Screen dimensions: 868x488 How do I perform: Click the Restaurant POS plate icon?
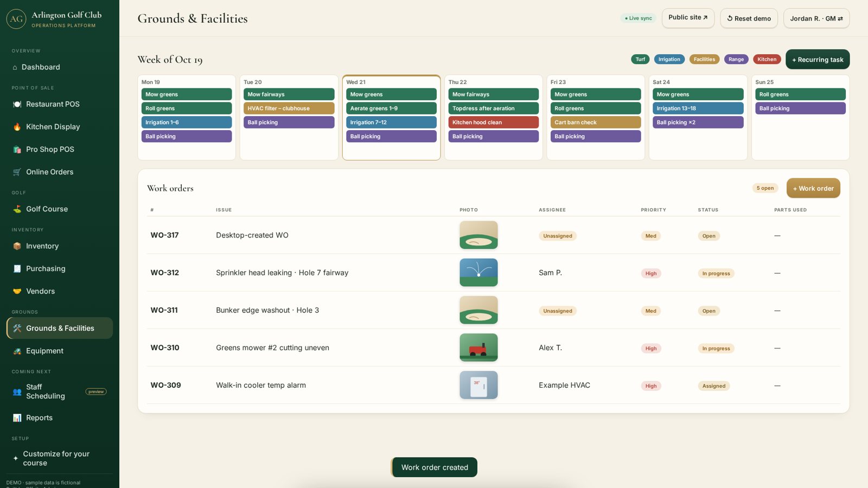coord(17,104)
